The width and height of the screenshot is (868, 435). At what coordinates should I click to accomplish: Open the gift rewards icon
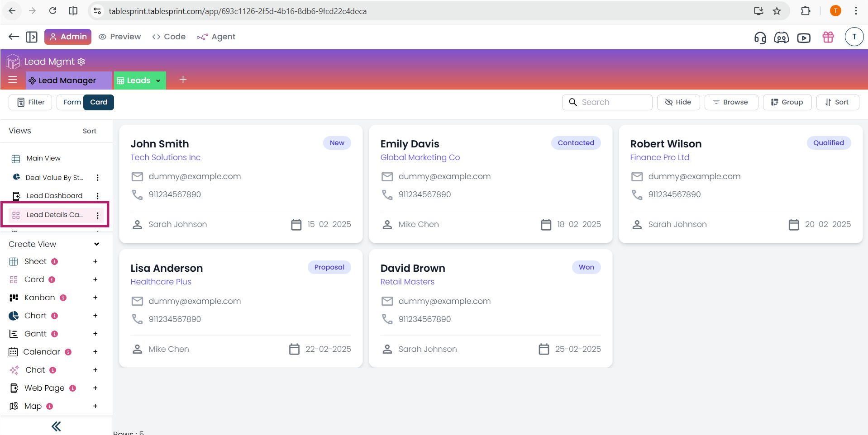(x=828, y=37)
